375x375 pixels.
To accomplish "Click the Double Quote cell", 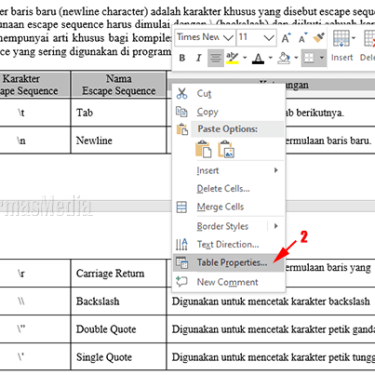I will [119, 329].
